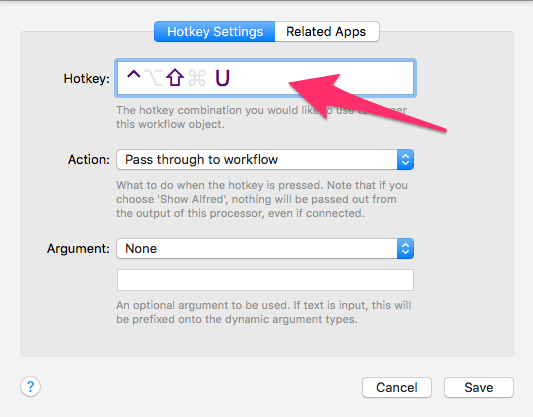Viewport: 533px width, 417px height.
Task: Click the 'Show Alfred' note under Action
Action: coord(256,199)
